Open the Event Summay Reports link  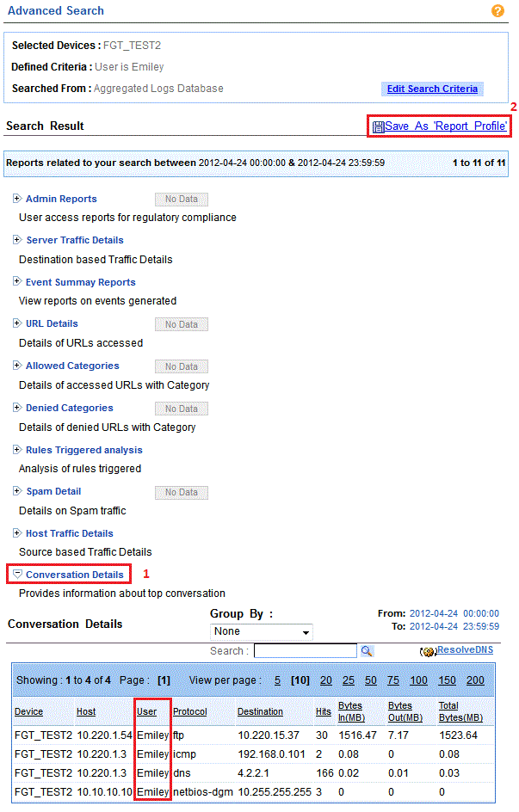[x=81, y=282]
